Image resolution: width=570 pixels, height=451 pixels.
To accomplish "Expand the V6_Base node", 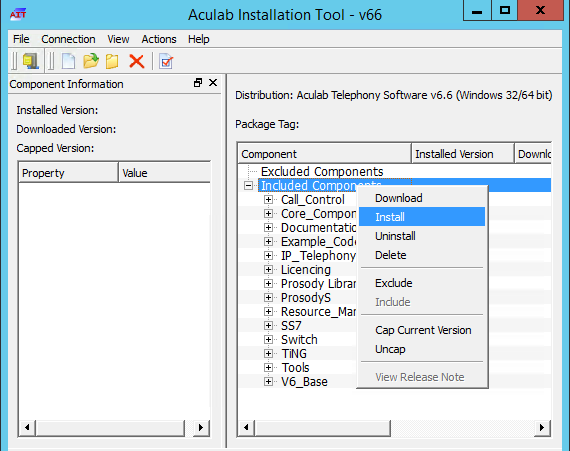I will (x=268, y=381).
